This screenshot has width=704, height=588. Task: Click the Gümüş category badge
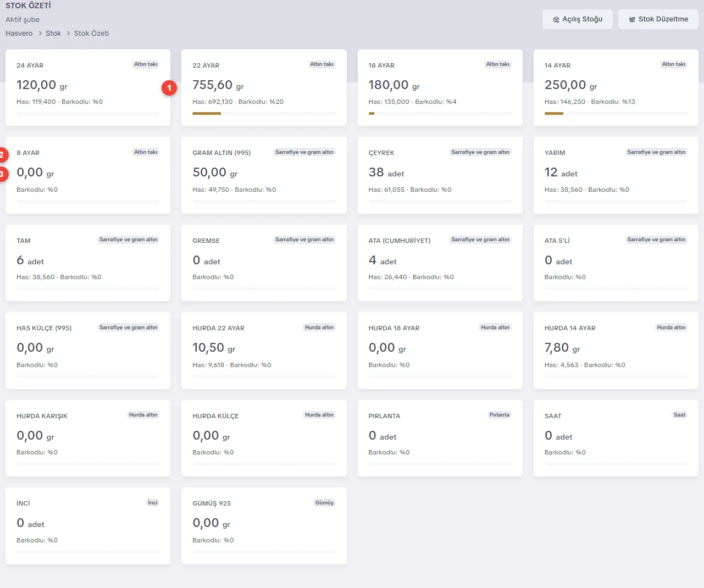click(x=324, y=503)
